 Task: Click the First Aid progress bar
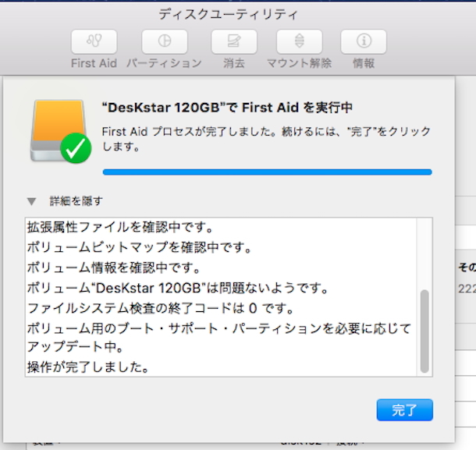[x=267, y=172]
